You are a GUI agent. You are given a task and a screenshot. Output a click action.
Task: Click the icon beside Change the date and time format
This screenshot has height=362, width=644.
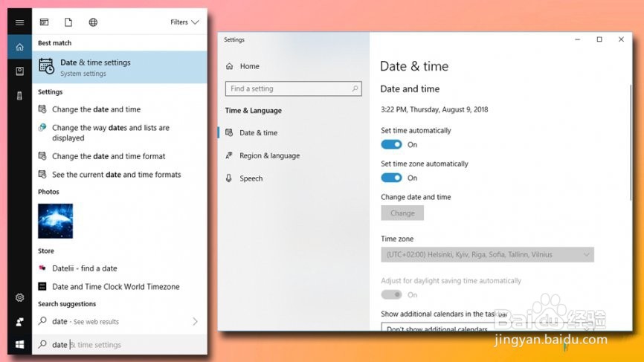coord(42,156)
